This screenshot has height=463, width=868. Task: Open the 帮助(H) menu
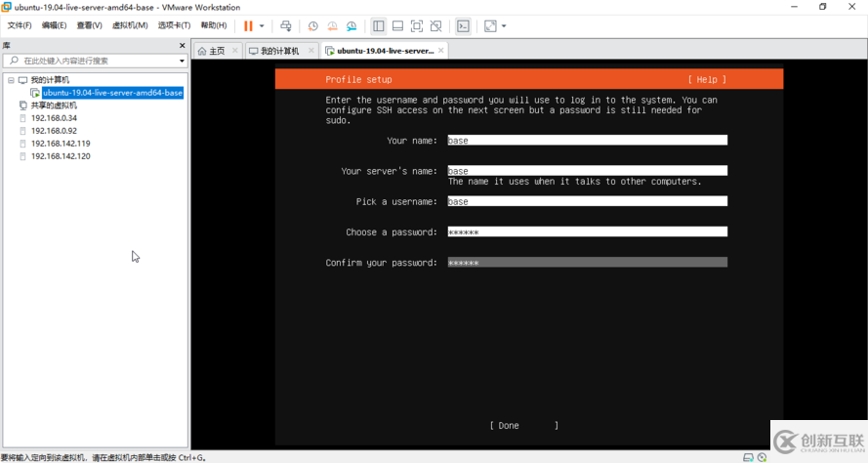click(214, 25)
